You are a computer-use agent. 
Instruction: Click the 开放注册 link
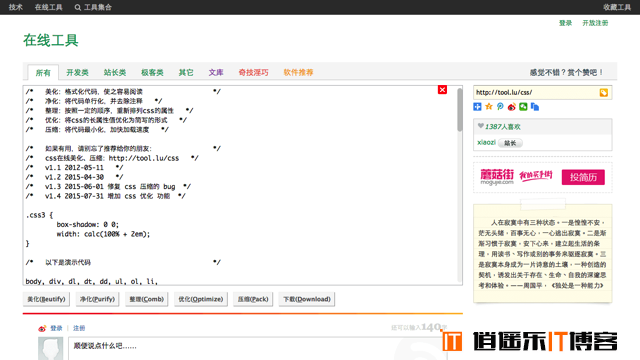(x=595, y=23)
